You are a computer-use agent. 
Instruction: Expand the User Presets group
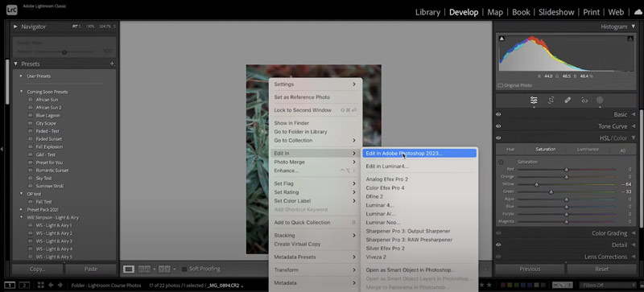tap(22, 76)
